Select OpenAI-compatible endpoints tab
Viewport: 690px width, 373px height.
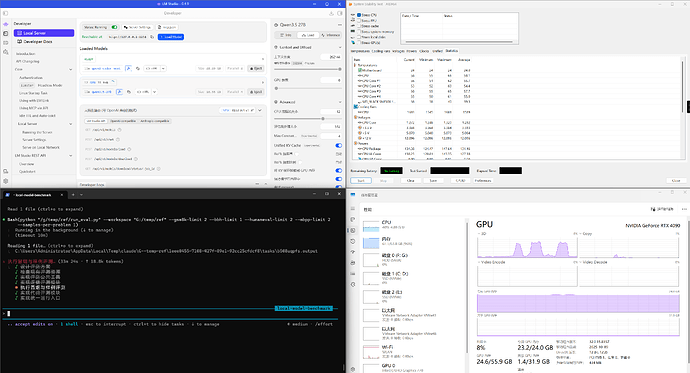[x=123, y=121]
